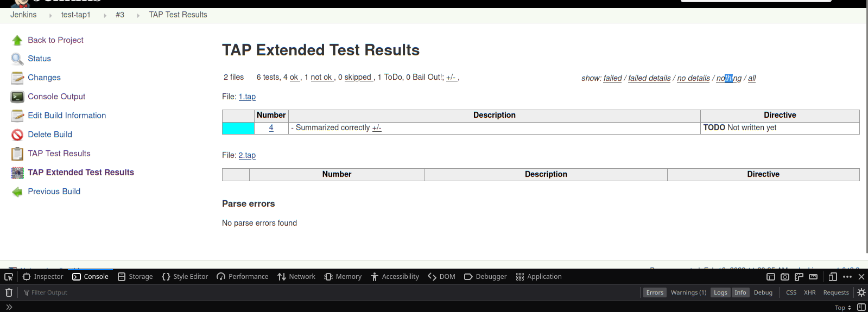Click the 'not ok' summary link
The height and width of the screenshot is (312, 868).
pos(321,77)
